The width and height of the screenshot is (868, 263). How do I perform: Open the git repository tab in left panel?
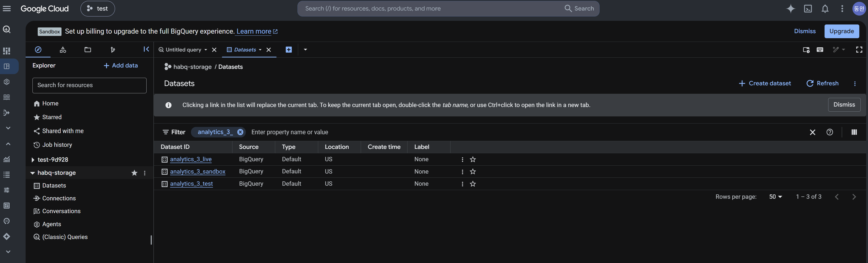coord(113,50)
